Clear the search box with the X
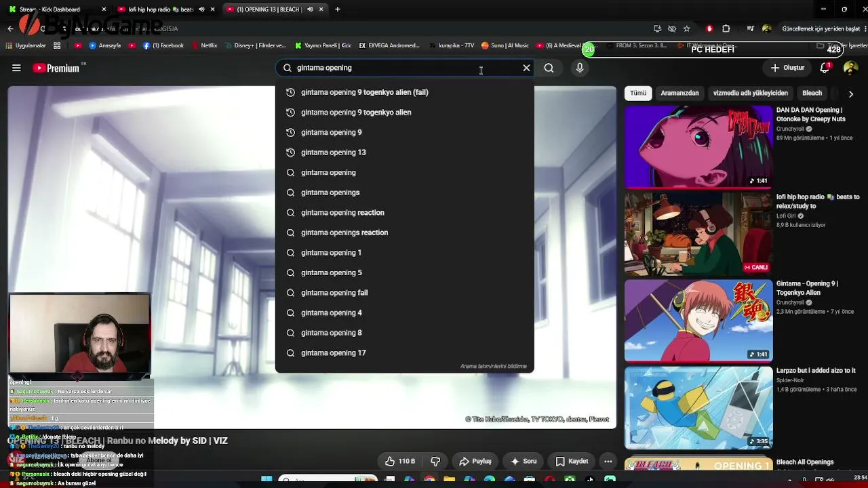The width and height of the screenshot is (868, 488). click(526, 68)
